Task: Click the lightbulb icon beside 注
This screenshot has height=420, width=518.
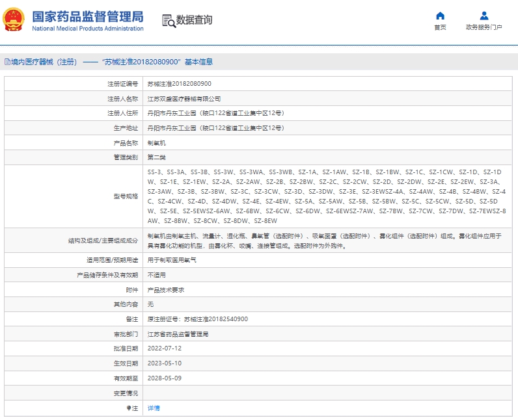Action: (x=128, y=408)
